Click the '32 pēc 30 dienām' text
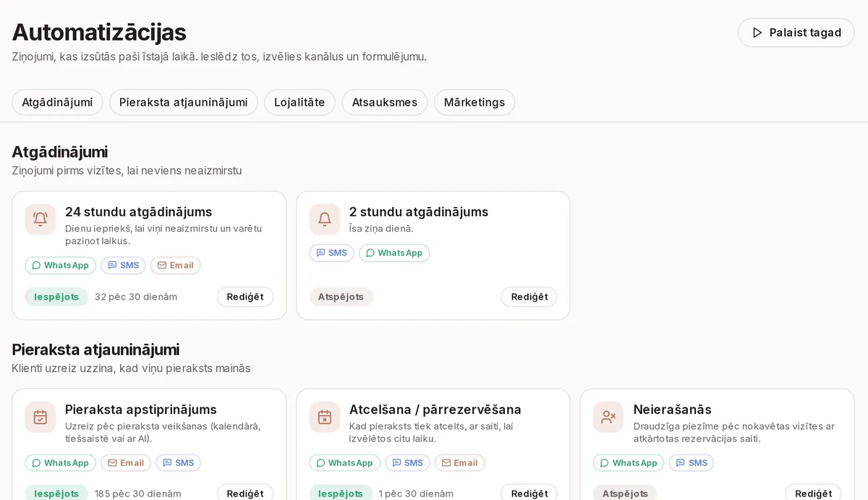868x500 pixels. point(136,297)
